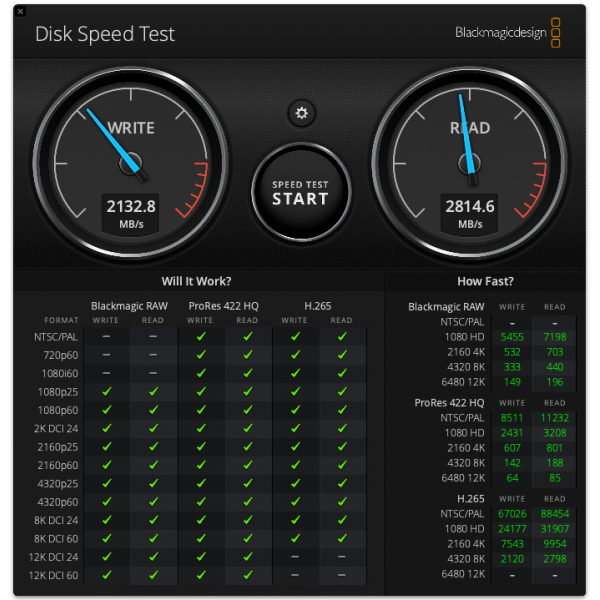Click H.265 write dash for 12K DCI 24
This screenshot has width=600, height=600.
click(x=295, y=557)
